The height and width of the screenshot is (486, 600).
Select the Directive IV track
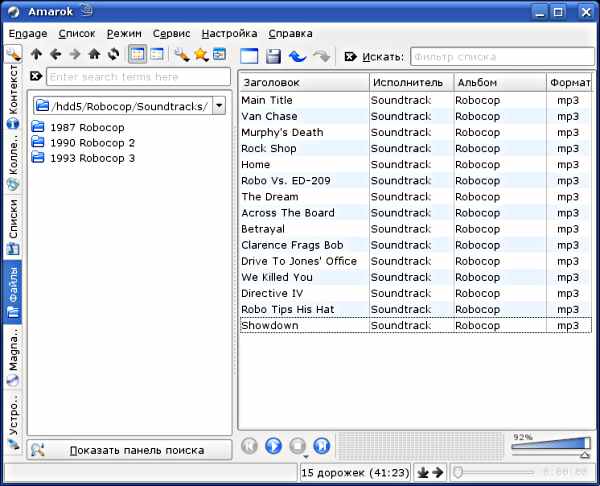point(415,293)
